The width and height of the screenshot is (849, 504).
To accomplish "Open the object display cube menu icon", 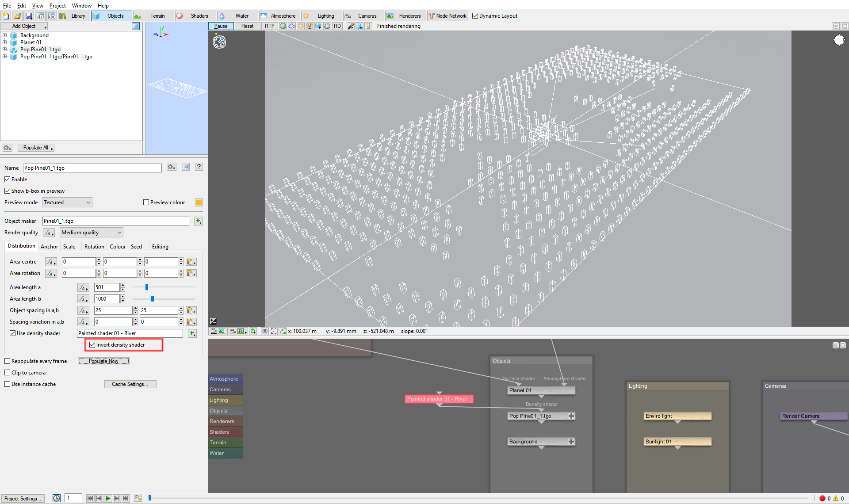I will click(318, 26).
